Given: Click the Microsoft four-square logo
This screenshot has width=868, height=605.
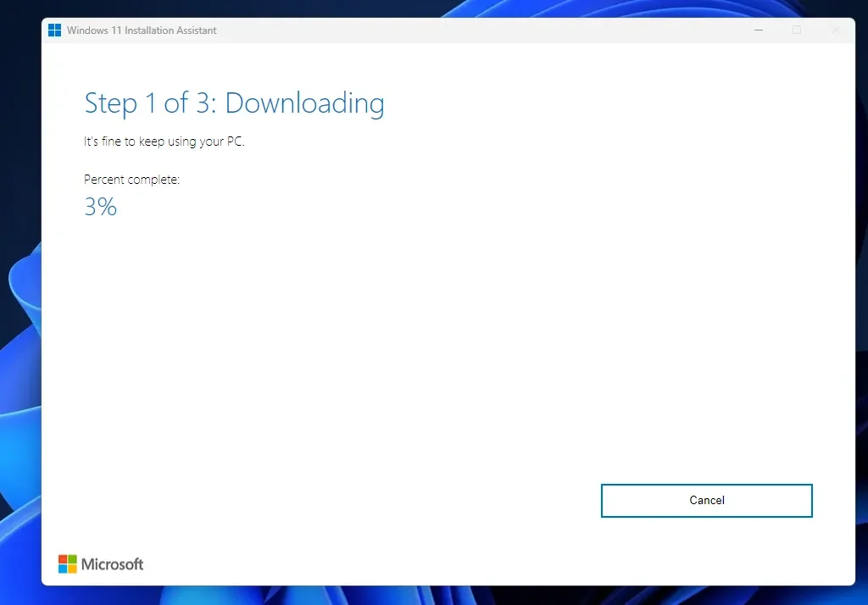Looking at the screenshot, I should [x=67, y=563].
